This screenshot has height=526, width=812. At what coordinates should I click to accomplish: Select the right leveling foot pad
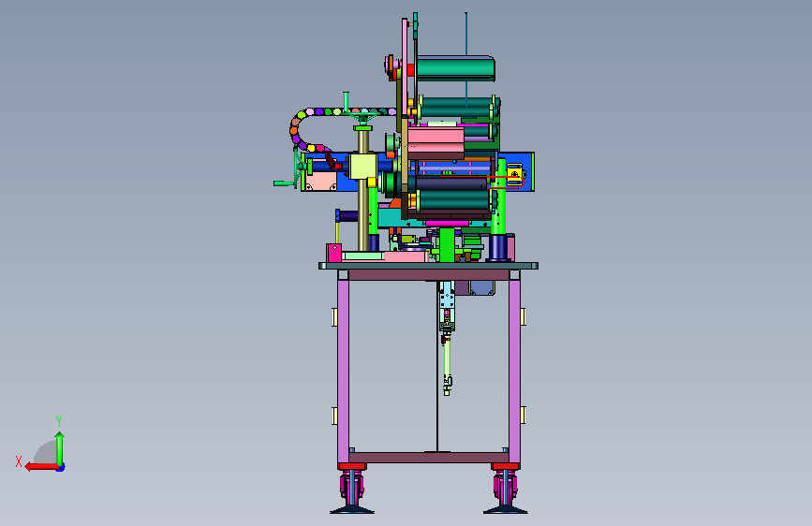506,510
